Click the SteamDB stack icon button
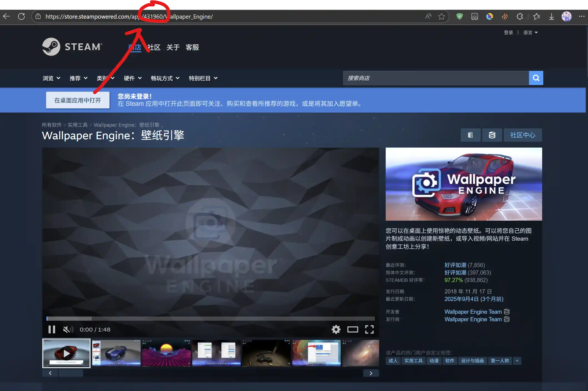Viewport: 588px width, 391px height. [492, 135]
